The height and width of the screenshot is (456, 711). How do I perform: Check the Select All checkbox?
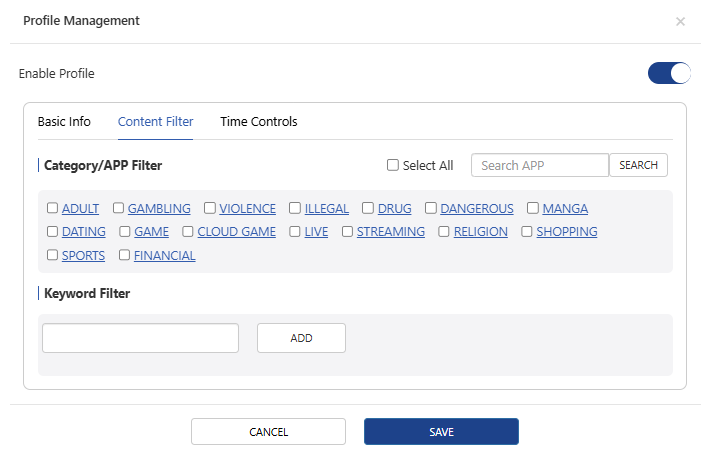tap(393, 165)
